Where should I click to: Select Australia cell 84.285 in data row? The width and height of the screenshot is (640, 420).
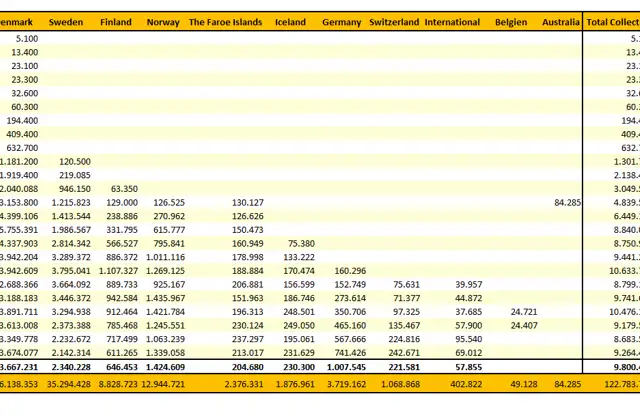567,202
